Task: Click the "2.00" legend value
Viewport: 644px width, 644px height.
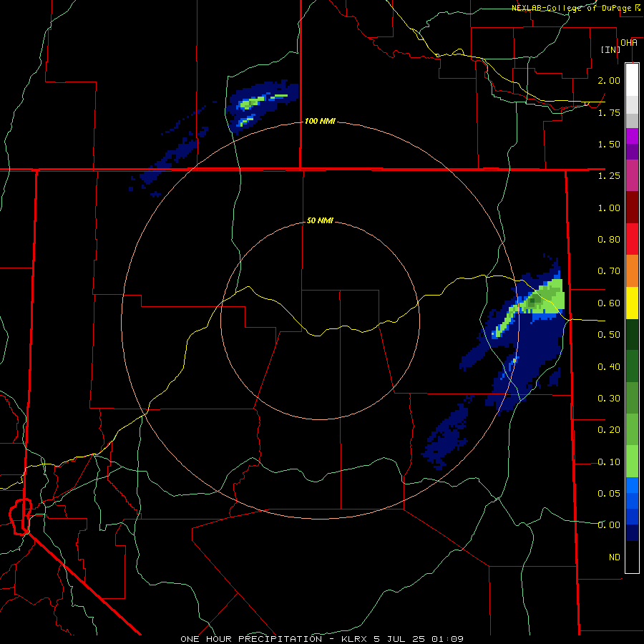Action: point(609,80)
